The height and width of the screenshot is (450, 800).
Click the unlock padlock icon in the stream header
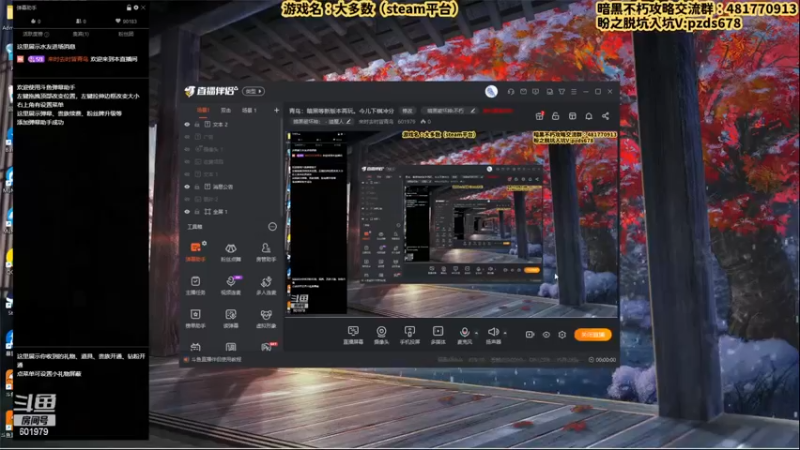click(556, 116)
